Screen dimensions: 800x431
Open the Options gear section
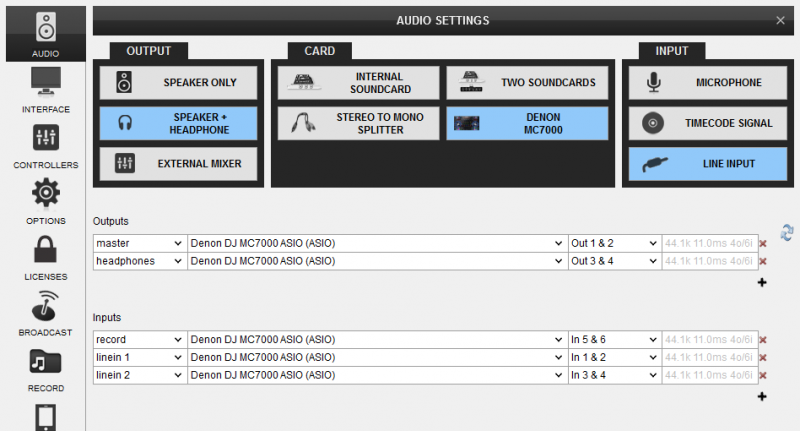pos(45,201)
